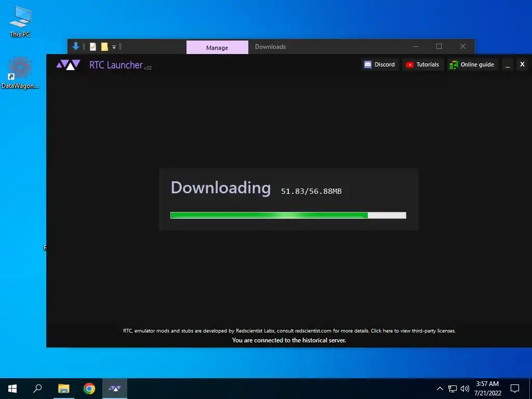Select the This PC desktop icon
Viewport: 532px width, 399px height.
20,22
